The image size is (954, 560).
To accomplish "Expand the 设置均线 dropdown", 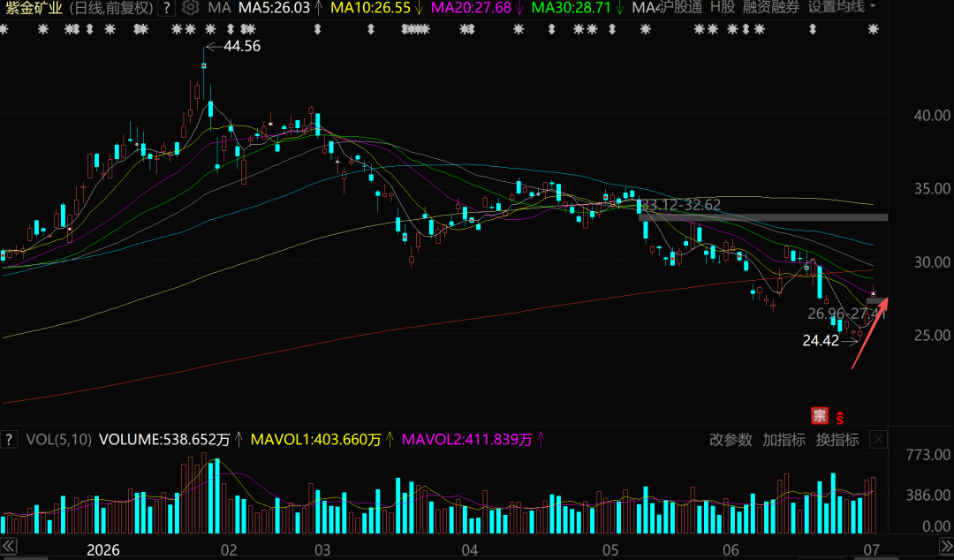I will [842, 7].
